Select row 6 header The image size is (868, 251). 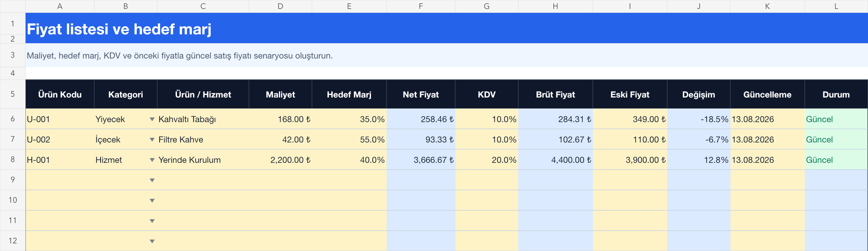[13, 119]
